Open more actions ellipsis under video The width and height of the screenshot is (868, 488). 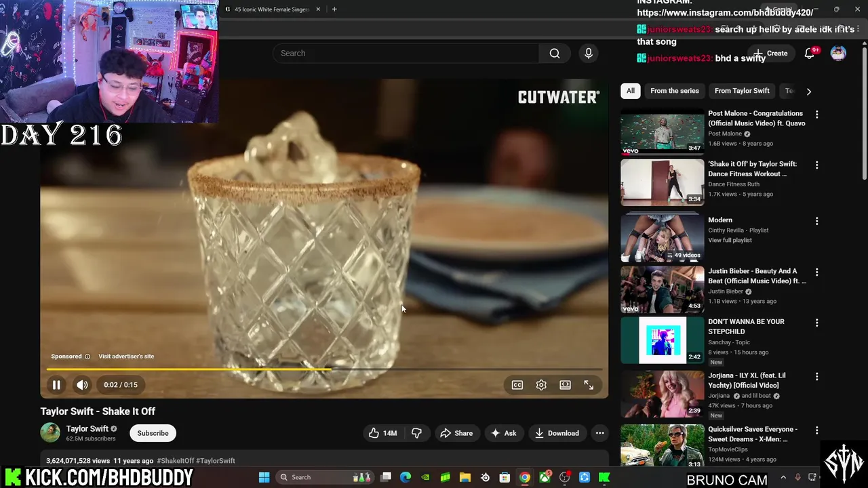599,433
